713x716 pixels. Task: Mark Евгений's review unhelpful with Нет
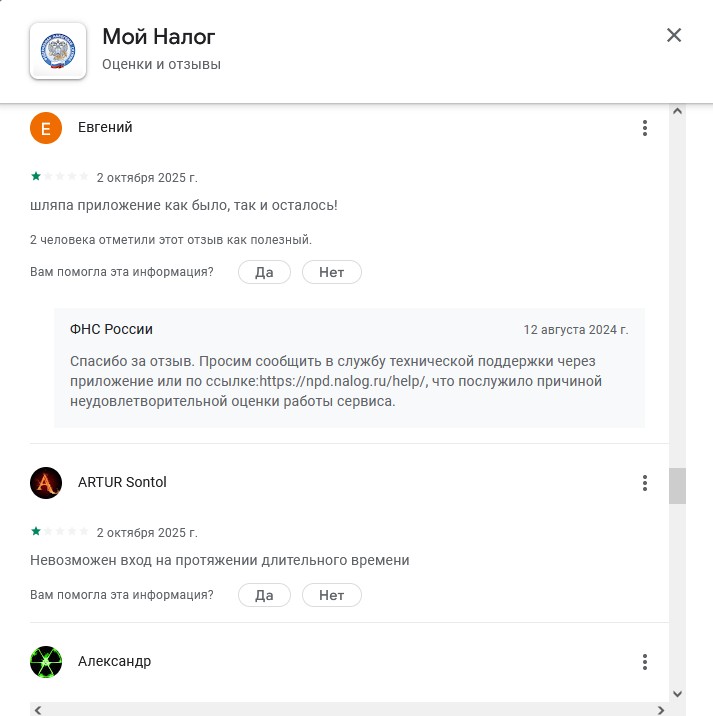(x=331, y=272)
